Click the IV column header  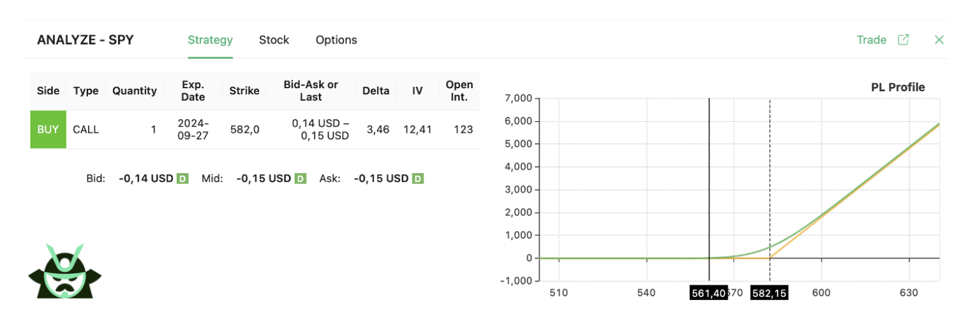(x=417, y=91)
